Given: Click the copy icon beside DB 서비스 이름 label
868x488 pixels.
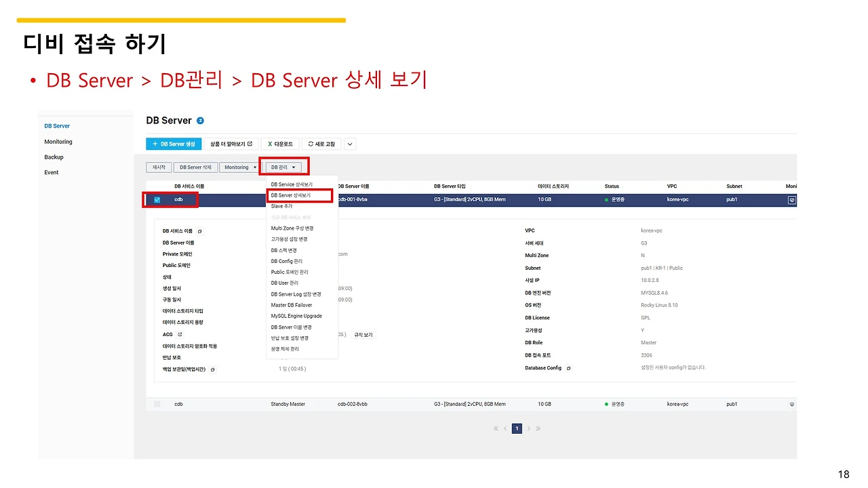Looking at the screenshot, I should (200, 231).
